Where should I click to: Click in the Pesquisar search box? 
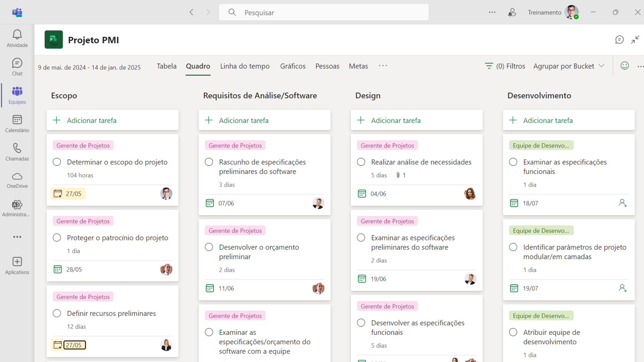click(x=324, y=12)
